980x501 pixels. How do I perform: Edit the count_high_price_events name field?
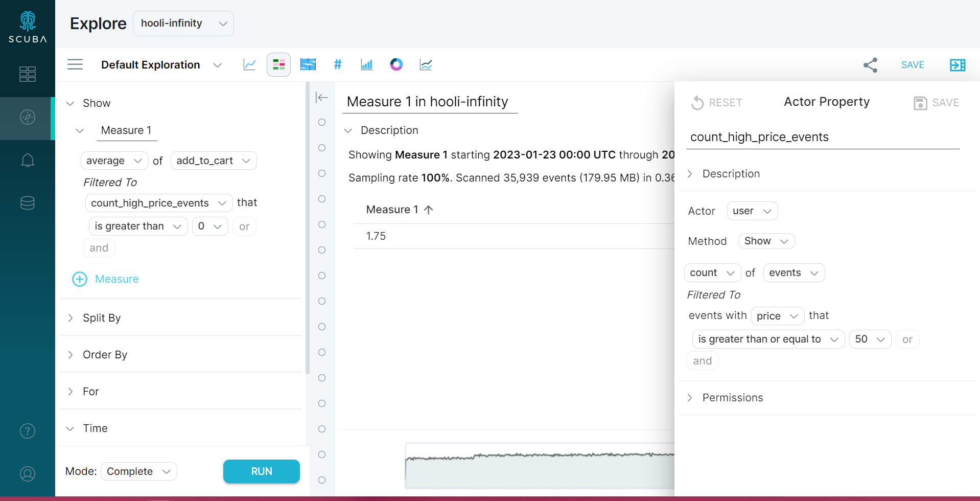pos(823,137)
